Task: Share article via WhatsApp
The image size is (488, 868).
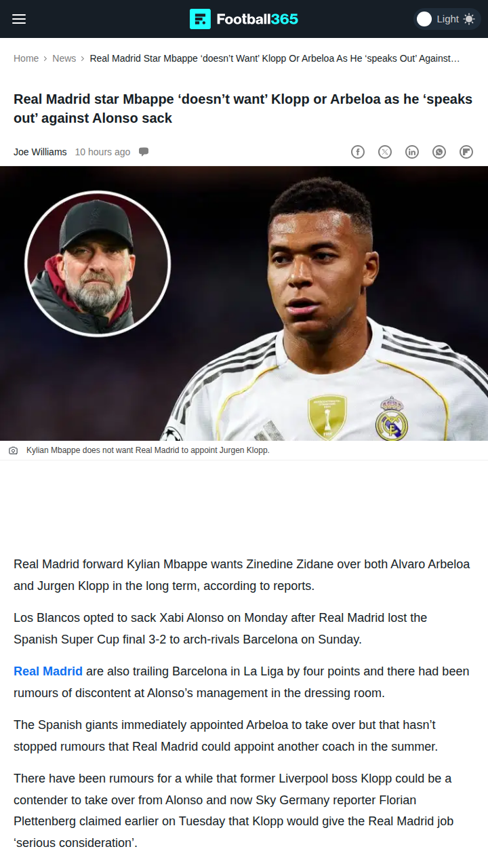Action: tap(439, 152)
